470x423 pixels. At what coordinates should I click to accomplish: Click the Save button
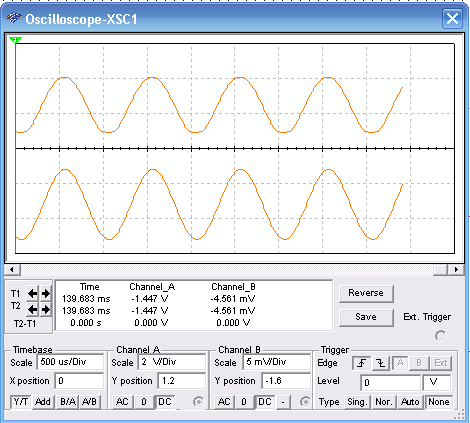pyautogui.click(x=366, y=317)
